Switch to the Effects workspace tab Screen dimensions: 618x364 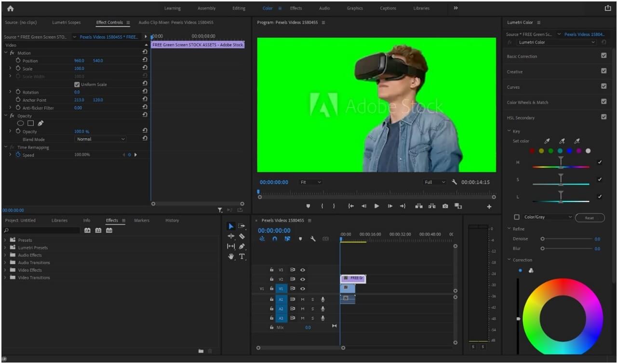pyautogui.click(x=296, y=8)
